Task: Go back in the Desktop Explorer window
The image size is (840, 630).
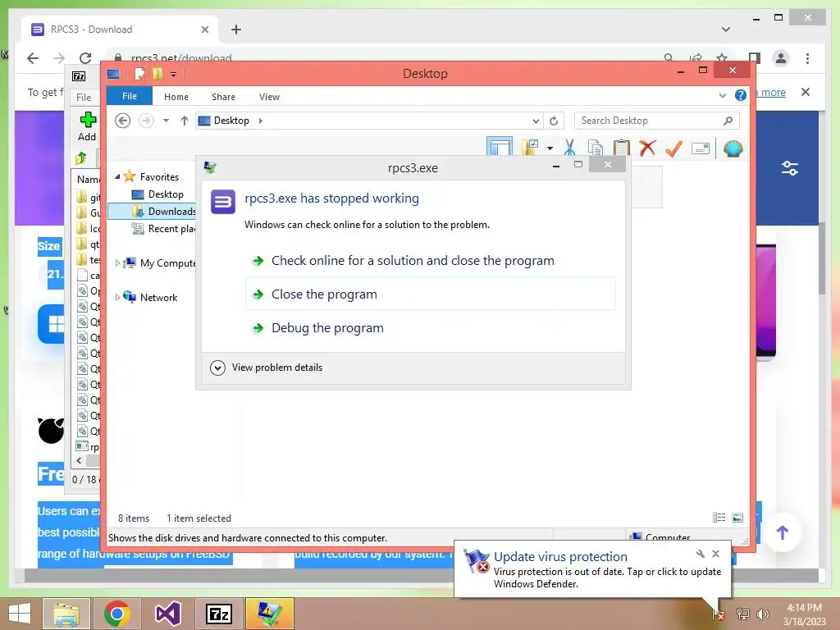Action: (123, 121)
